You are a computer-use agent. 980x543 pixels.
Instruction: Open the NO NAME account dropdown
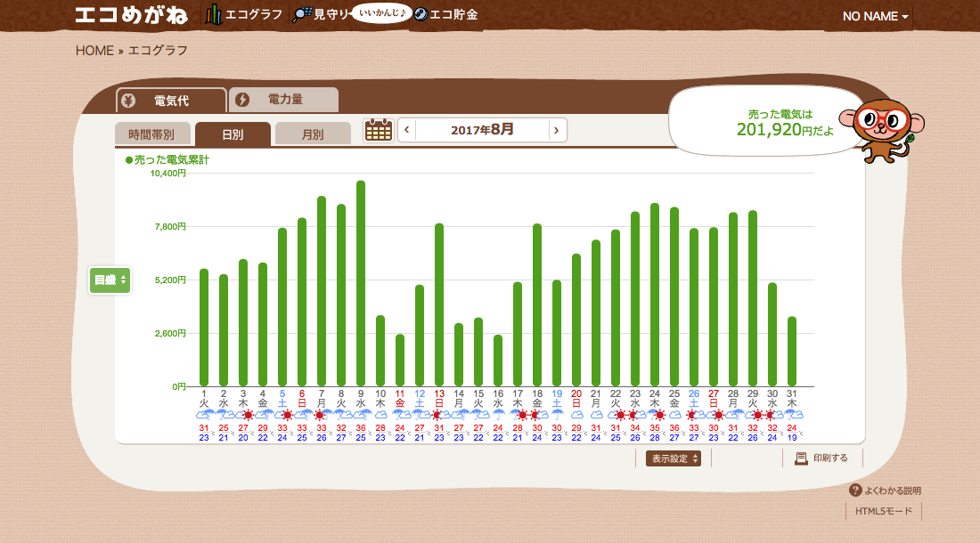[875, 16]
